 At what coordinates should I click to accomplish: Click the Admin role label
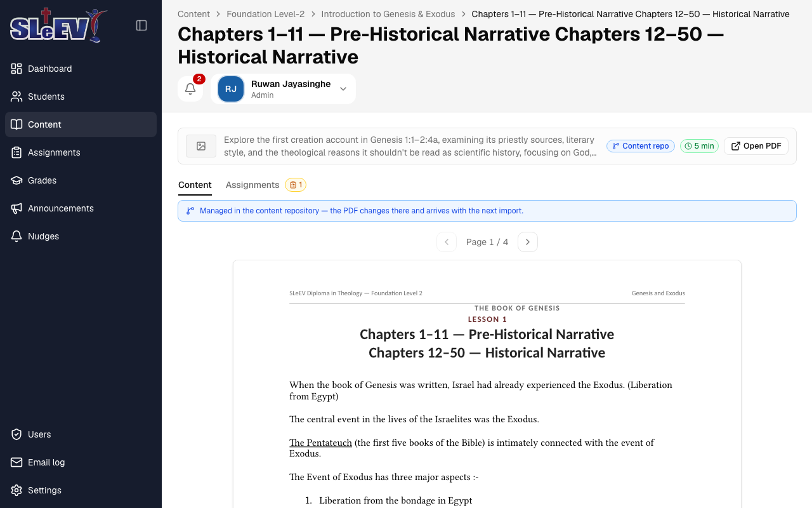[263, 95]
